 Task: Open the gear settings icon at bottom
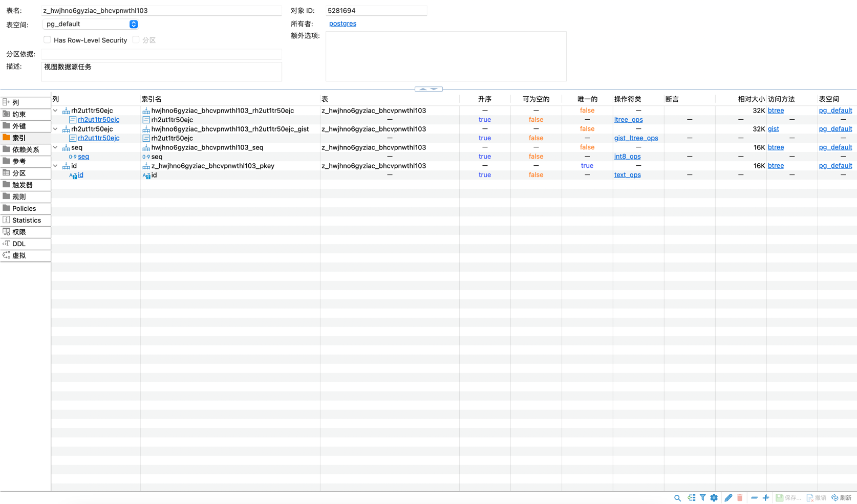pos(714,497)
